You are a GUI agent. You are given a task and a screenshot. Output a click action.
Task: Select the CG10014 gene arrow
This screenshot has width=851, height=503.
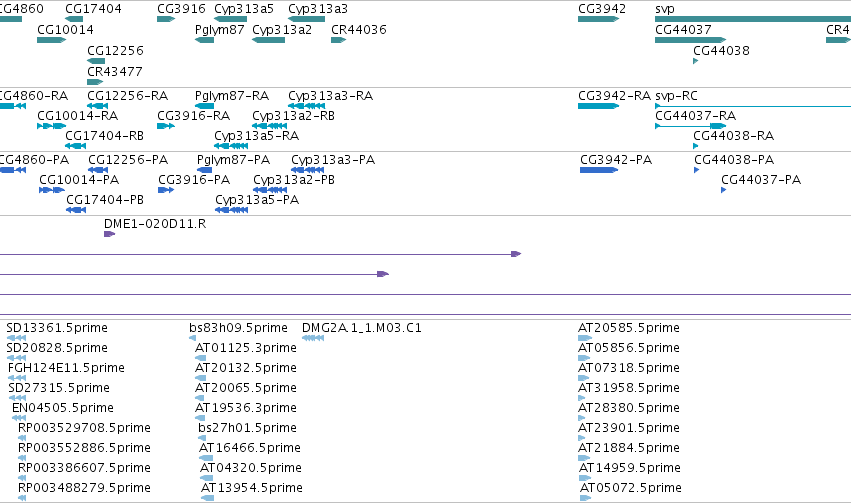click(x=52, y=40)
